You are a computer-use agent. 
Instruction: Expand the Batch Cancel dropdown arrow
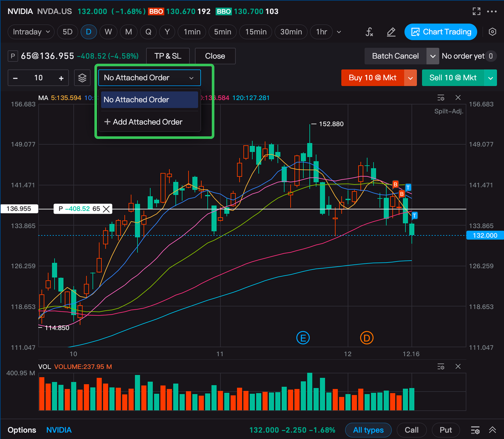coord(433,56)
